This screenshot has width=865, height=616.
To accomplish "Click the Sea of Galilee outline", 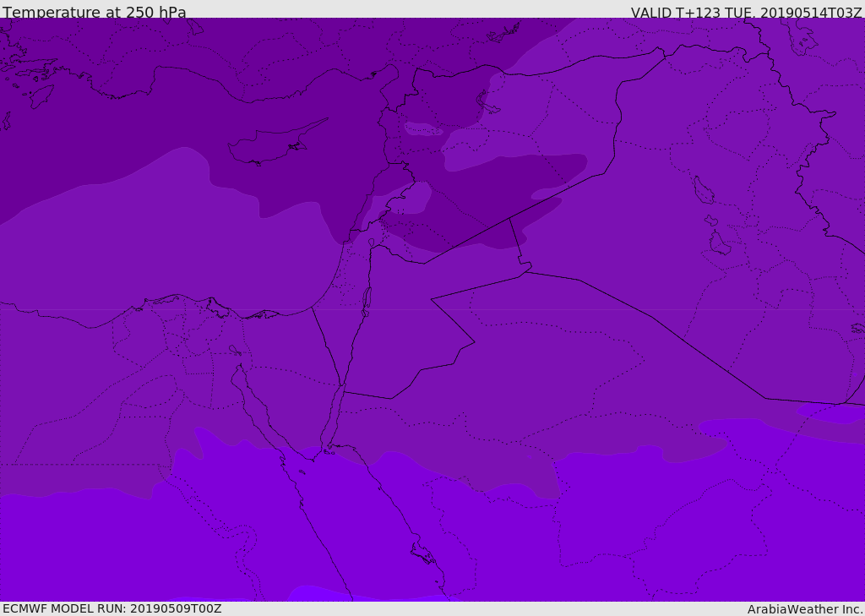I will click(371, 243).
